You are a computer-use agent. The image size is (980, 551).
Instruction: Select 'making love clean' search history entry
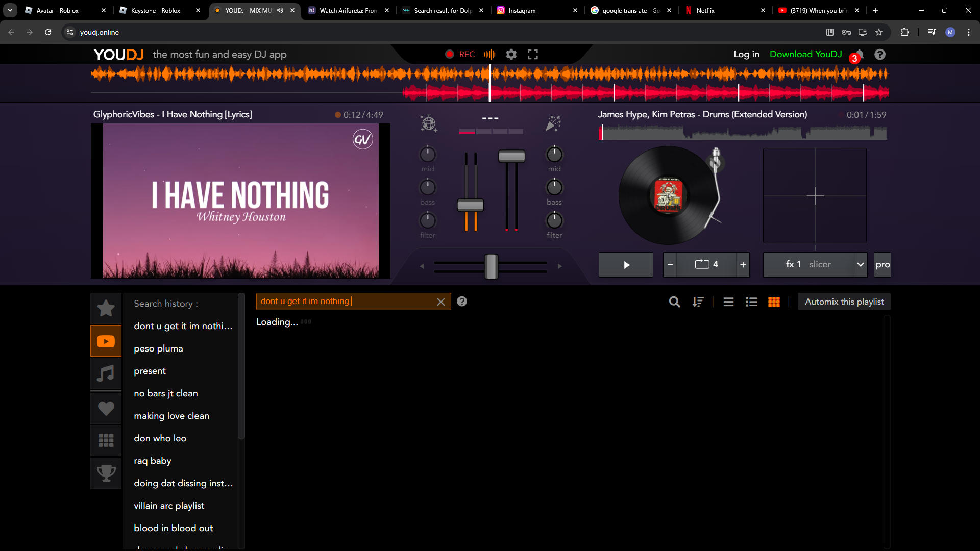click(171, 416)
